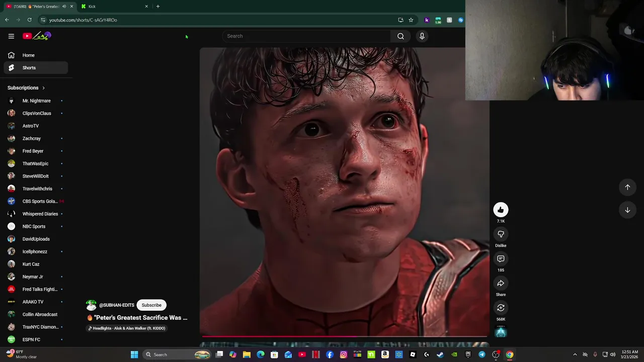Open Shorts in the sidebar
The height and width of the screenshot is (362, 644).
[36, 68]
